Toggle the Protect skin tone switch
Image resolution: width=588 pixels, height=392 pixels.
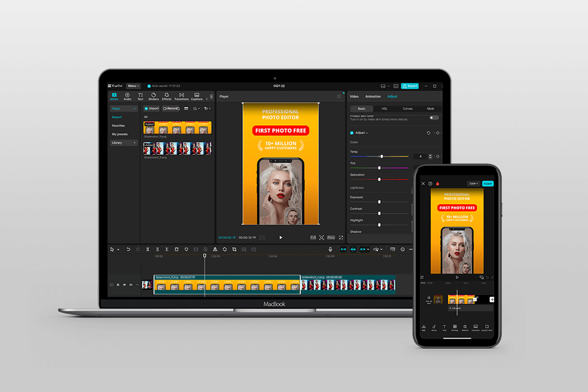(434, 118)
